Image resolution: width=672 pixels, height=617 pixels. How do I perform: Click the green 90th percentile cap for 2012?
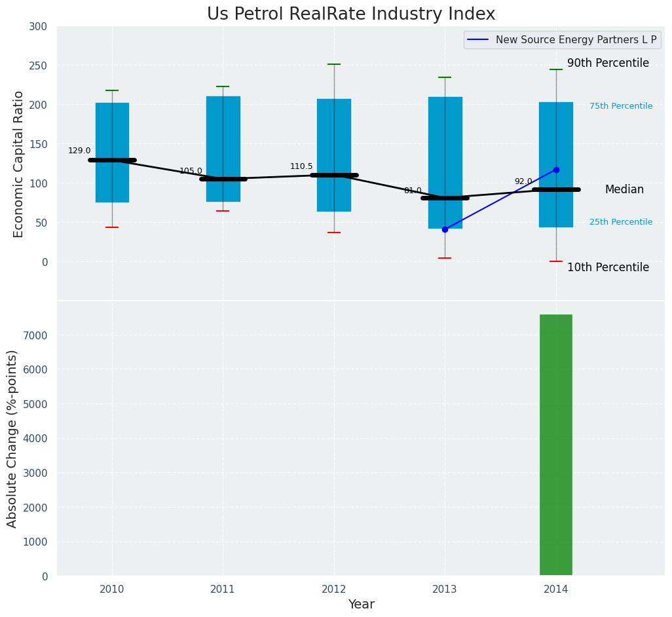[334, 64]
